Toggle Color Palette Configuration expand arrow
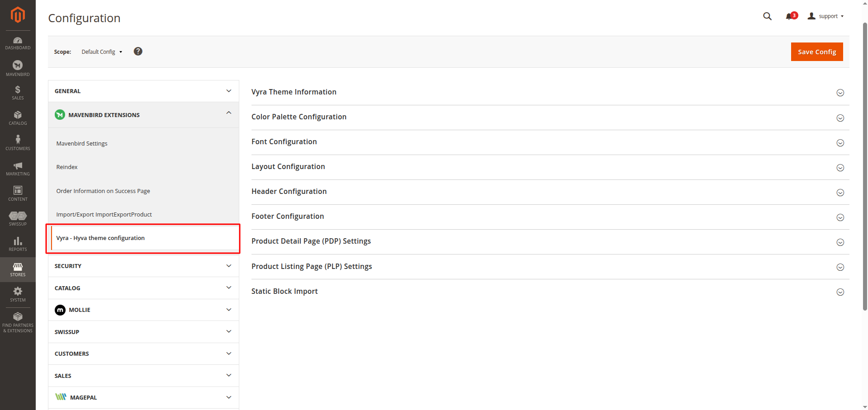 [840, 118]
